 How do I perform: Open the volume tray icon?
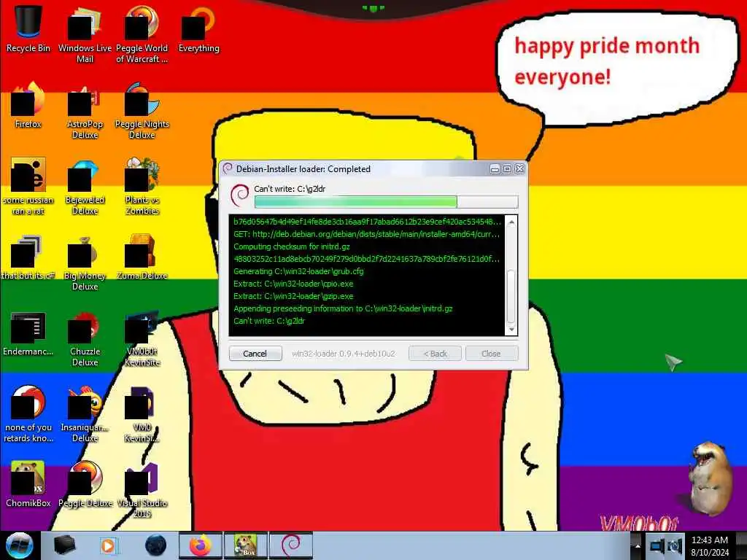click(675, 545)
